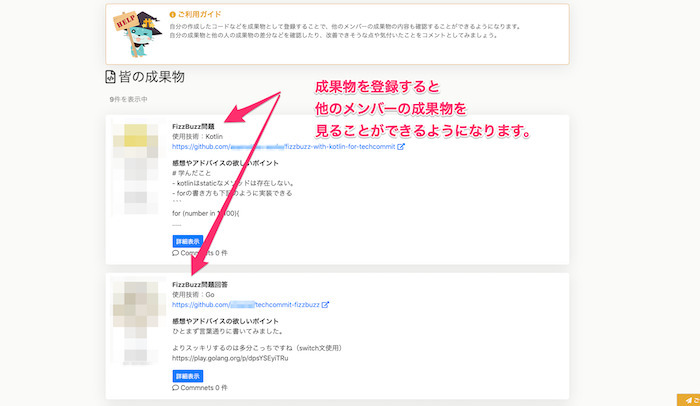Open the techcommit-fizzbuzz GitHub link
This screenshot has width=700, height=406.
[246, 305]
